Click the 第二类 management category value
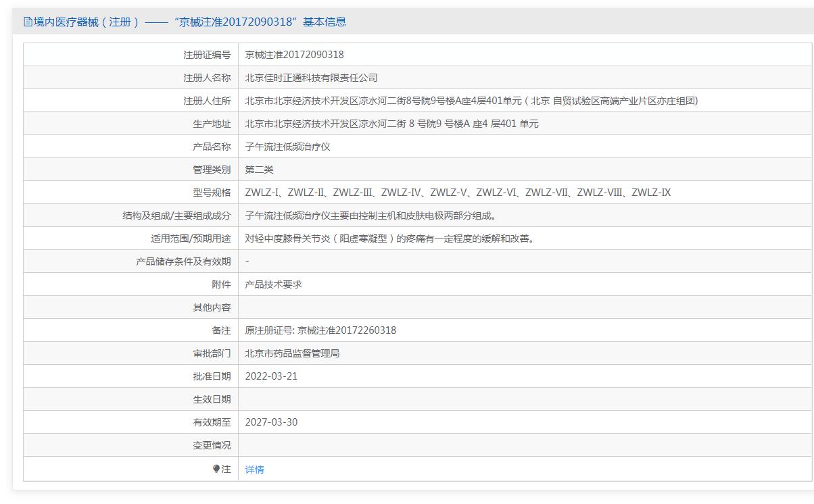814x504 pixels. tap(259, 170)
